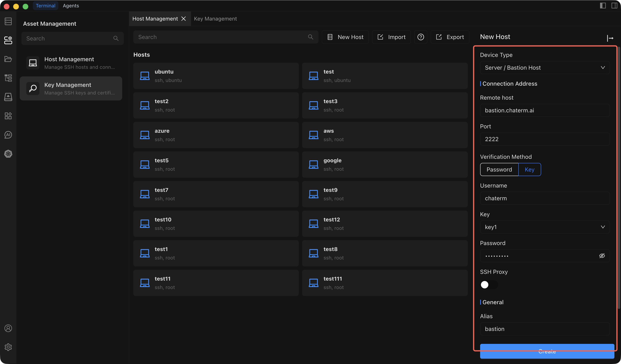This screenshot has width=621, height=364.
Task: Switch to the Agents mode tab
Action: coord(71,6)
